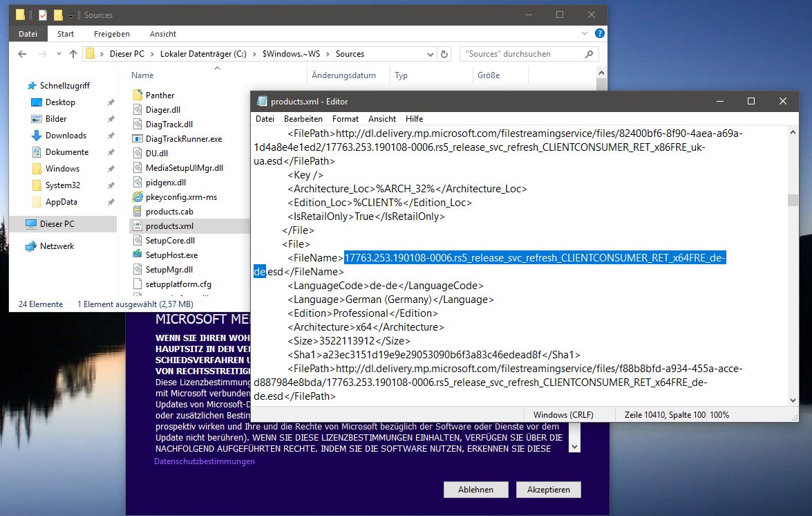
Task: Open the Format menu in Editor
Action: tap(346, 119)
